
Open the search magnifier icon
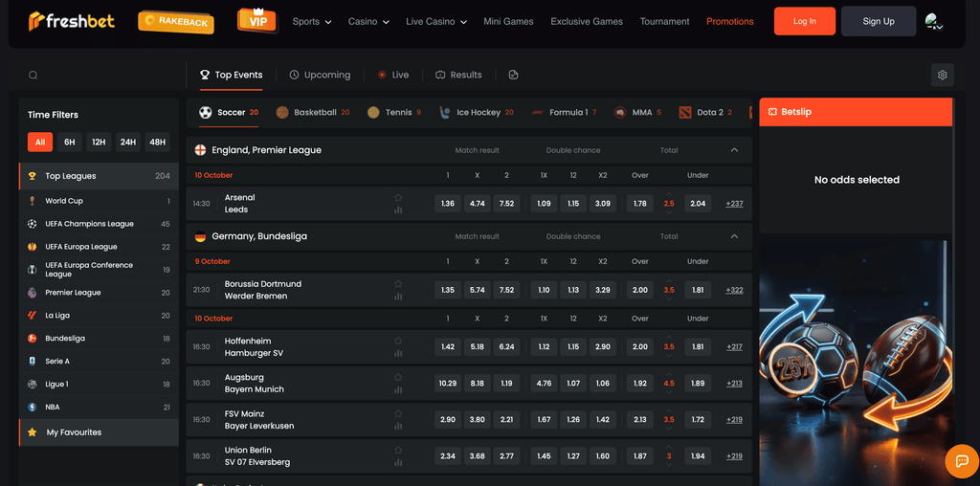tap(33, 75)
